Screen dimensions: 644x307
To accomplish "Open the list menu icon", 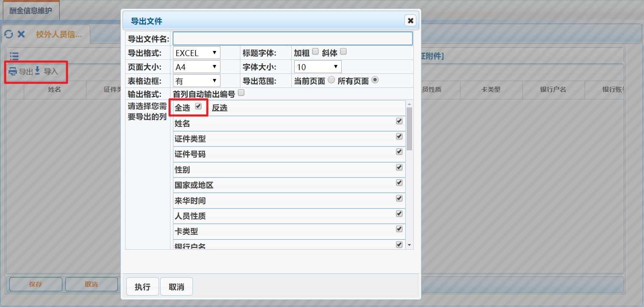I will 14,56.
